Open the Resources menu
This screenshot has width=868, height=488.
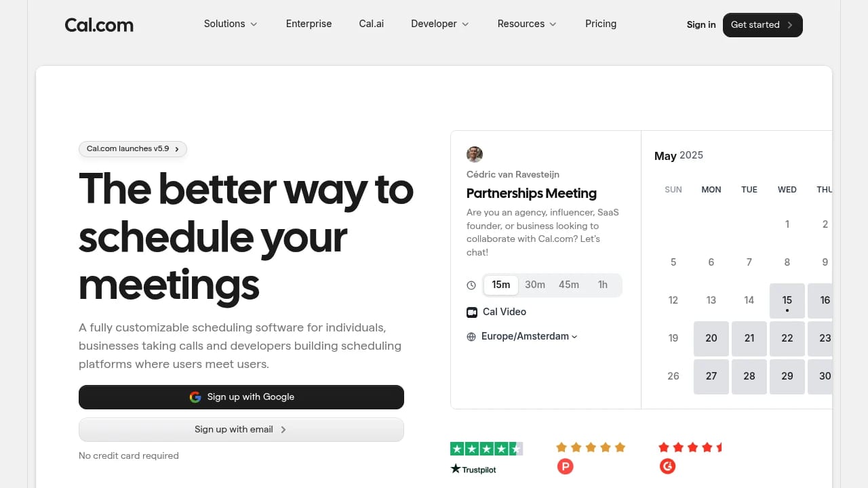coord(527,24)
